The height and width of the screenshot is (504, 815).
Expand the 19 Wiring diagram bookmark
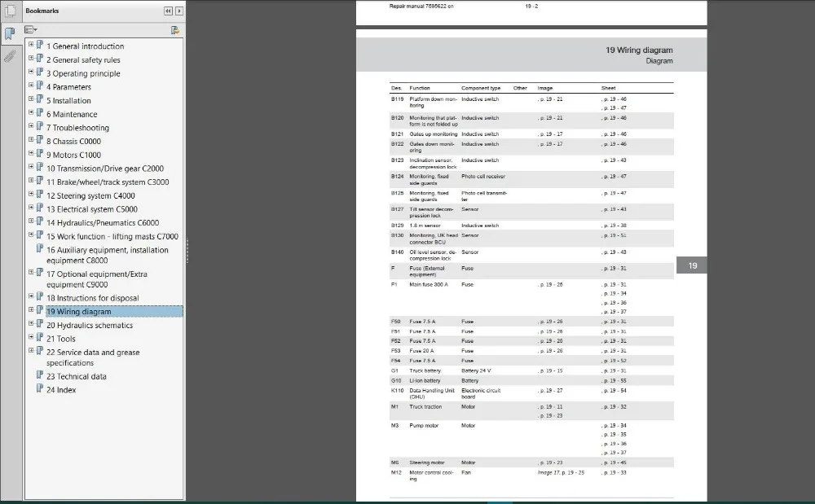pos(31,310)
